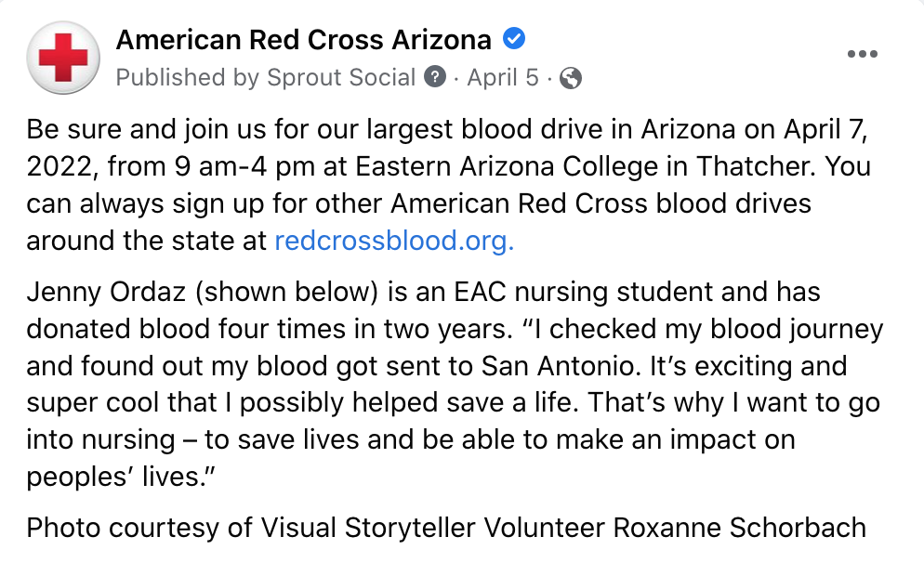The height and width of the screenshot is (563, 924).
Task: Click the Published by Sprout Social label
Action: pos(266,77)
